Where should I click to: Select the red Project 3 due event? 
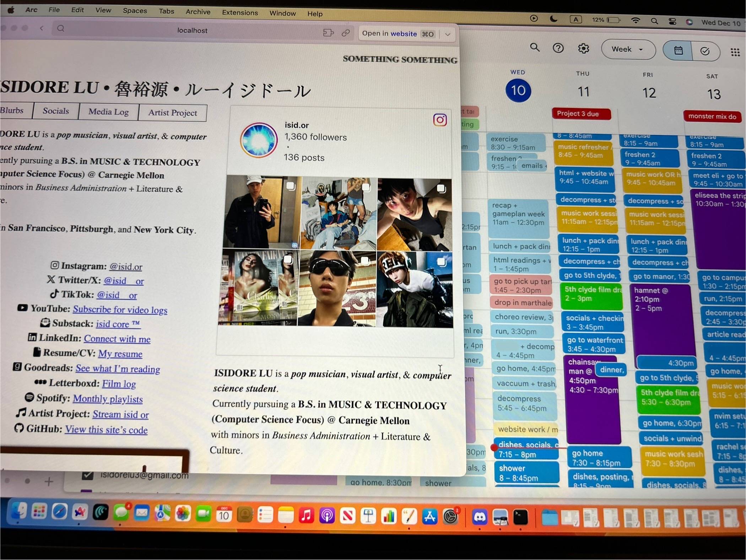pyautogui.click(x=581, y=114)
